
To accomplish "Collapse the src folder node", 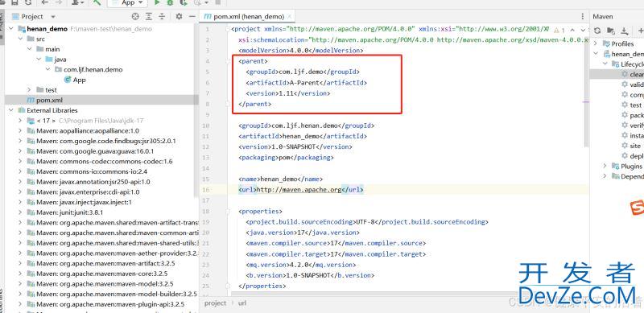I will (x=20, y=39).
